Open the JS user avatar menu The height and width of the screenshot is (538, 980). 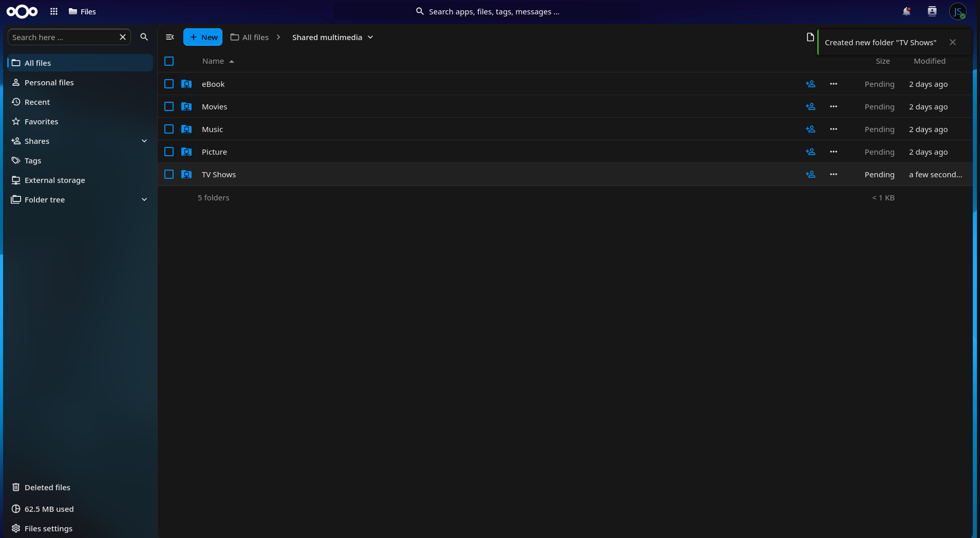[x=958, y=11]
